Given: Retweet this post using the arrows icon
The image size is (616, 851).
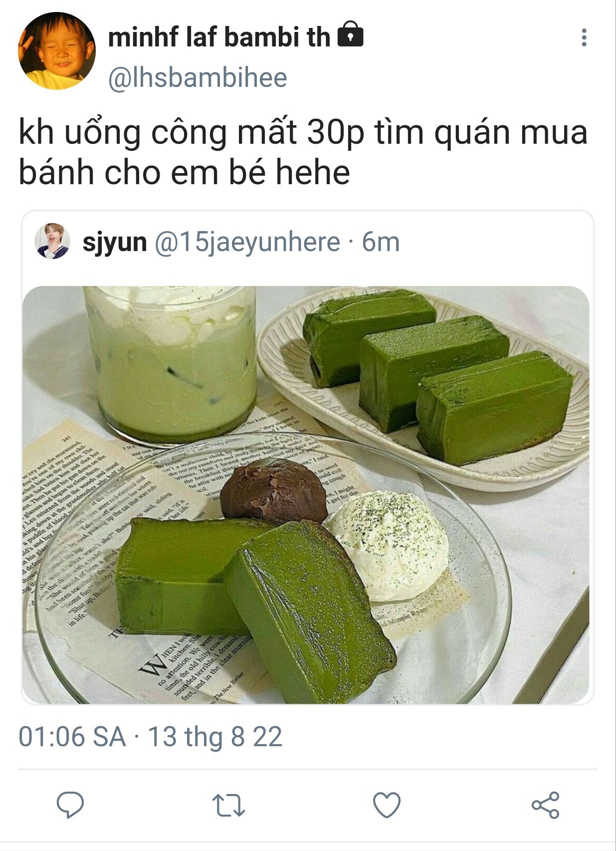Looking at the screenshot, I should 228,805.
